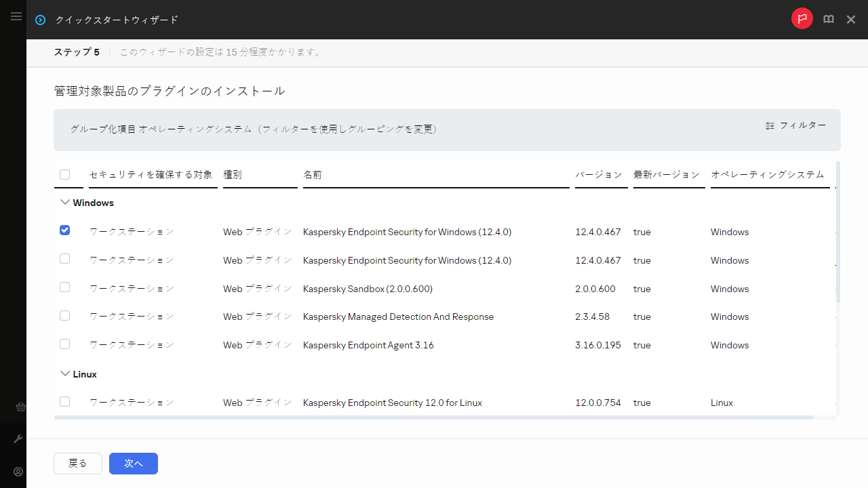
Task: Click the red flag notification icon
Action: [802, 19]
